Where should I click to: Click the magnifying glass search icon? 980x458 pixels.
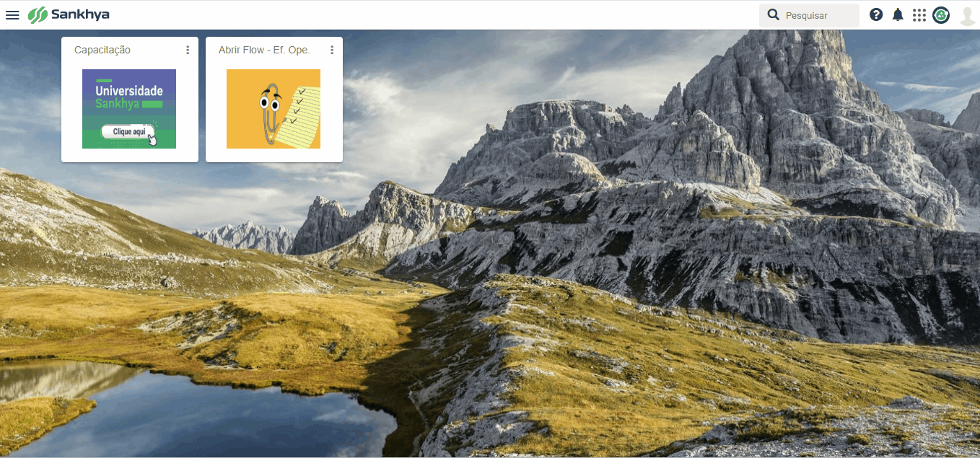(x=773, y=14)
